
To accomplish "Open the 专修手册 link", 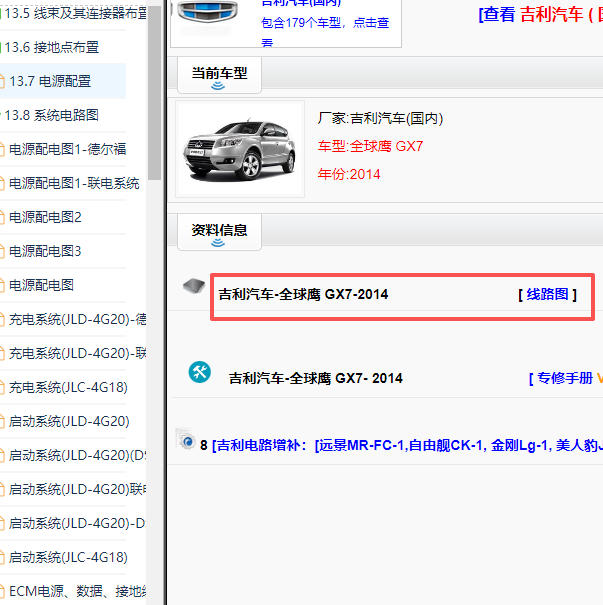I will (x=564, y=378).
